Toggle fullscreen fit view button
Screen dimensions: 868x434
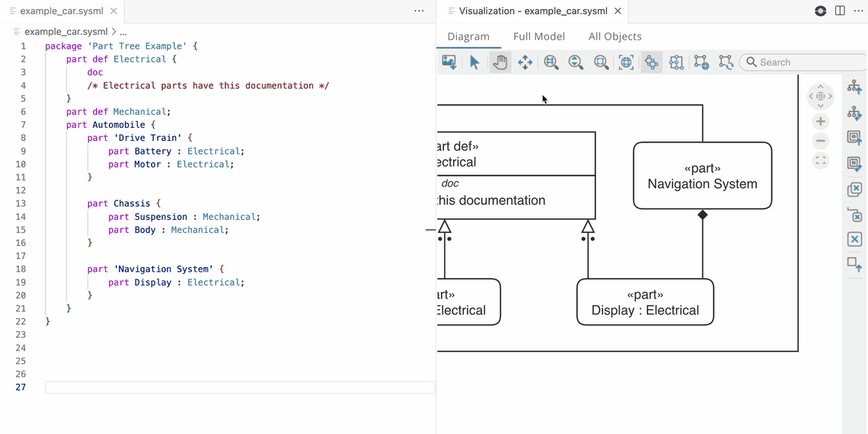point(820,161)
